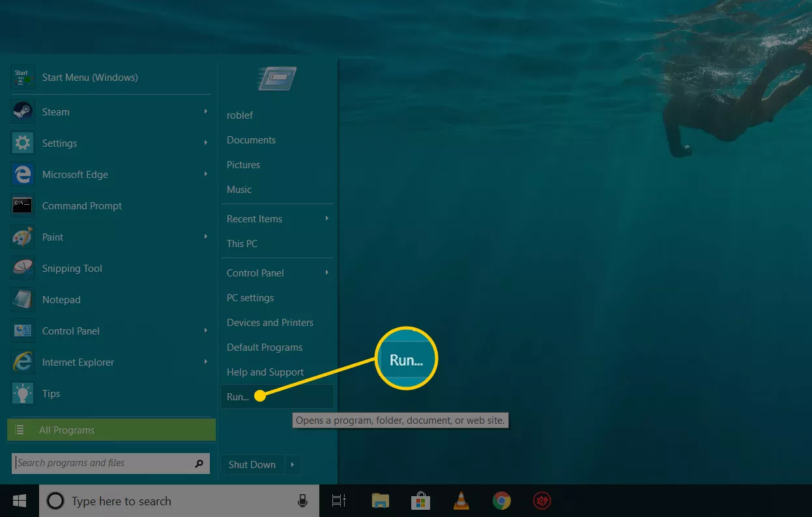Expand the Microsoft Edge submenu arrow
Screen dimensions: 812x517
click(206, 174)
